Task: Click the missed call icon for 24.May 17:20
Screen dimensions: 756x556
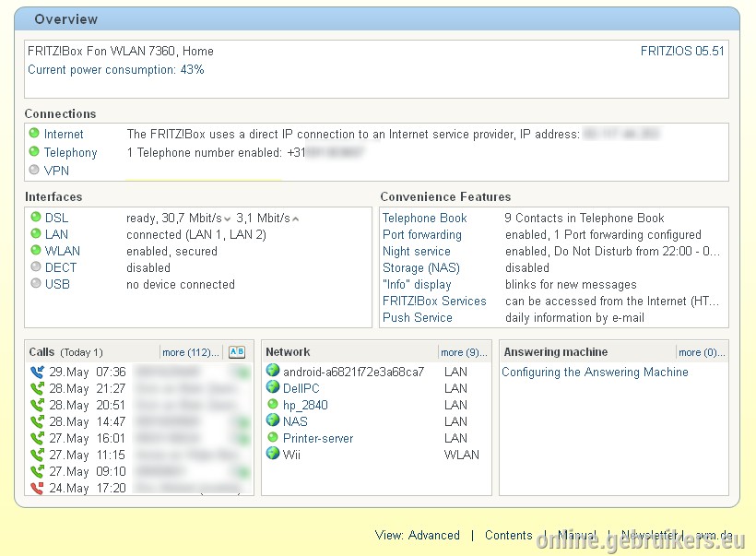Action: tap(37, 488)
